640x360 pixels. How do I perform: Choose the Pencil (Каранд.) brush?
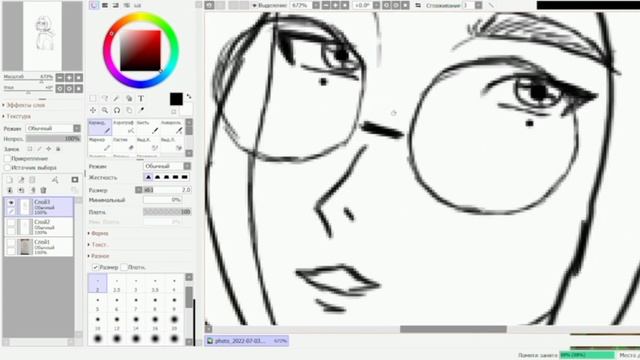[x=100, y=127]
